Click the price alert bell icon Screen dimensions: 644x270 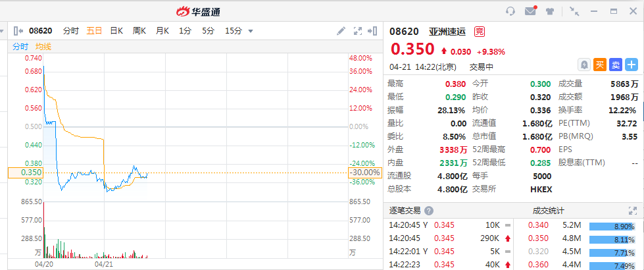coord(583,64)
